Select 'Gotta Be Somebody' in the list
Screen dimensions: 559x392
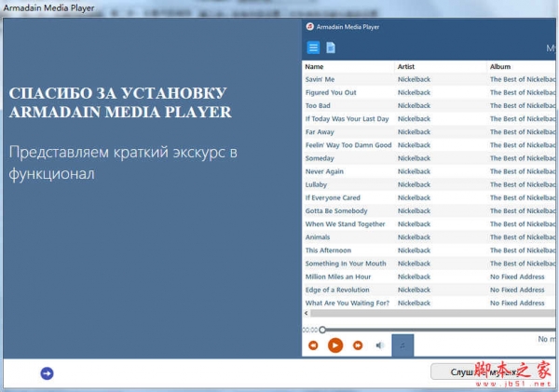coord(336,210)
